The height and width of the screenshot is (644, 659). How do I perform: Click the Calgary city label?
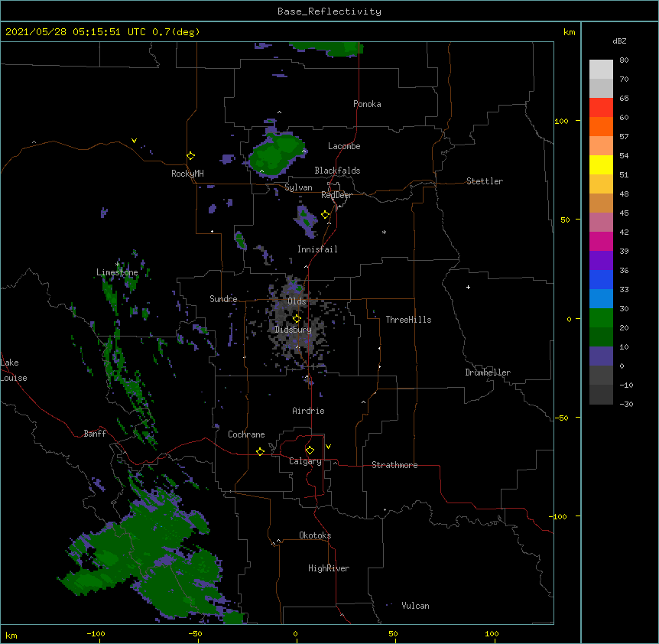(x=305, y=461)
